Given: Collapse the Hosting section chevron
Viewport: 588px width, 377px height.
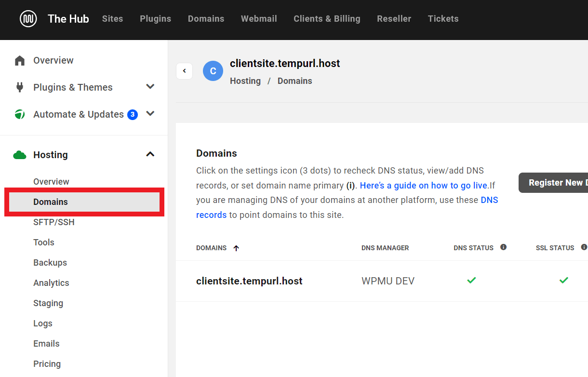Looking at the screenshot, I should pyautogui.click(x=150, y=154).
